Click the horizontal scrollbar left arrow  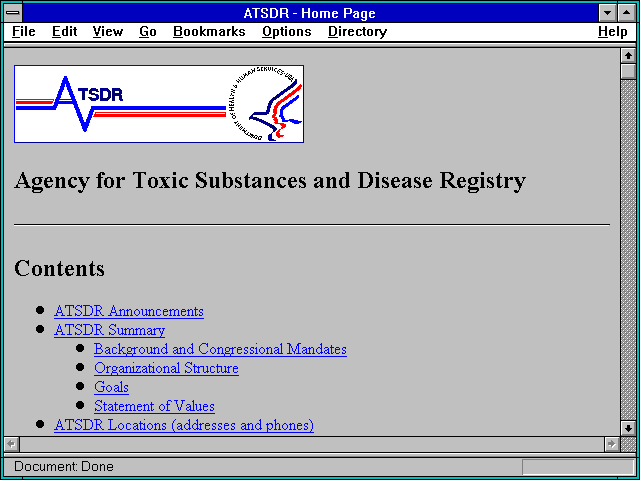click(12, 444)
